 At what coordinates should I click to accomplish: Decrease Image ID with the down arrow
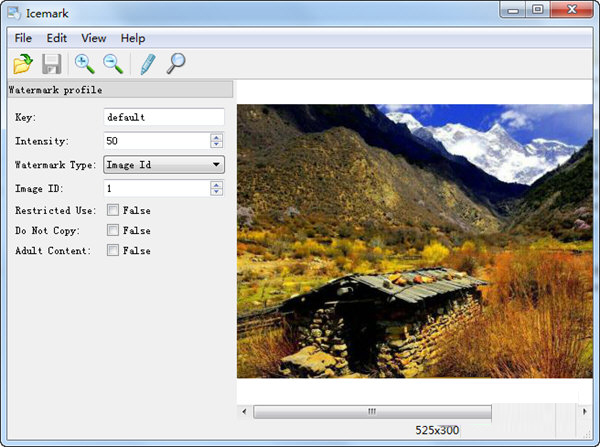pos(216,192)
